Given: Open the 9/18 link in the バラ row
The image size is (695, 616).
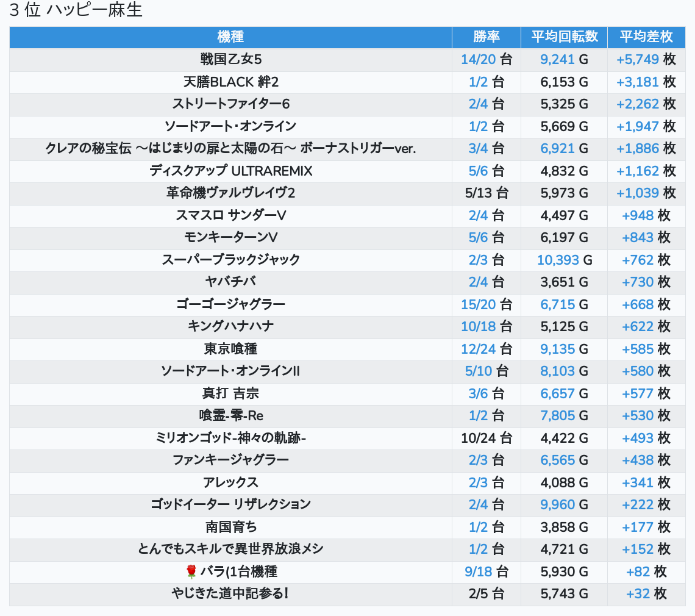Looking at the screenshot, I should (478, 571).
